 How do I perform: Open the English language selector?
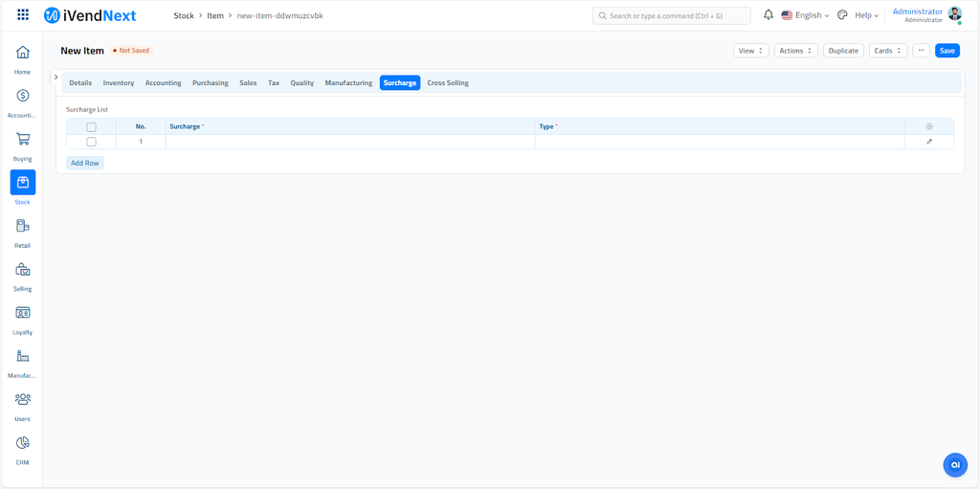coord(806,15)
